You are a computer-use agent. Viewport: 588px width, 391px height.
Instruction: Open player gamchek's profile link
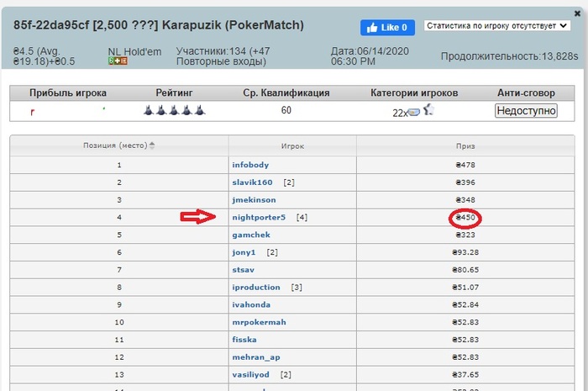pos(251,235)
